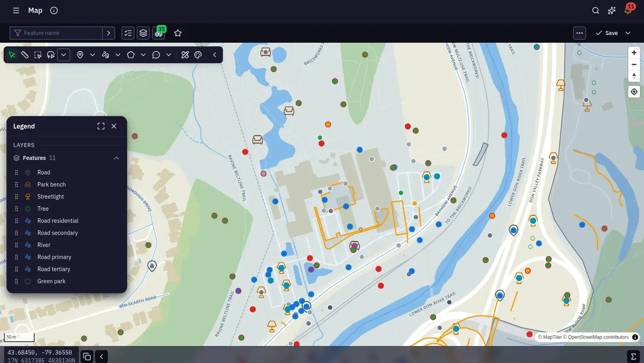Open the checklist feature list icon
Viewport: 644px width, 363px height.
click(x=128, y=33)
